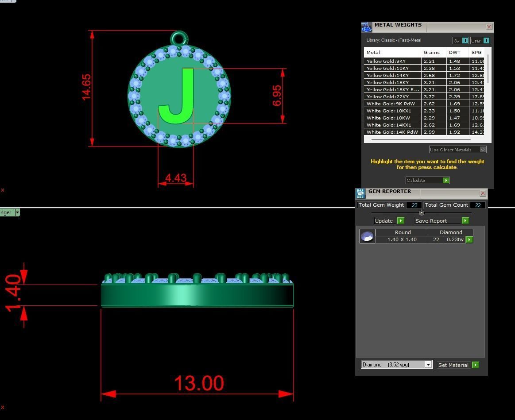This screenshot has height=420, width=515.
Task: Click the 14.65 height dimension label
Action: point(86,87)
